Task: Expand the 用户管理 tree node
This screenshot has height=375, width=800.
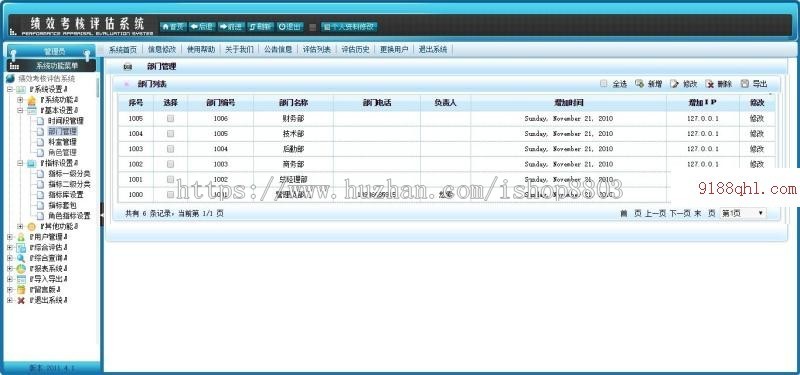Action: (x=10, y=237)
